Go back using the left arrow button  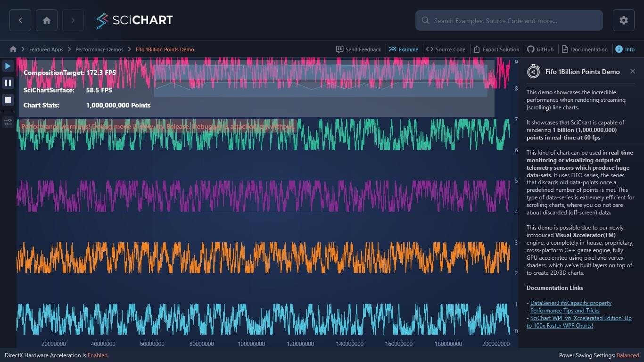click(x=20, y=20)
